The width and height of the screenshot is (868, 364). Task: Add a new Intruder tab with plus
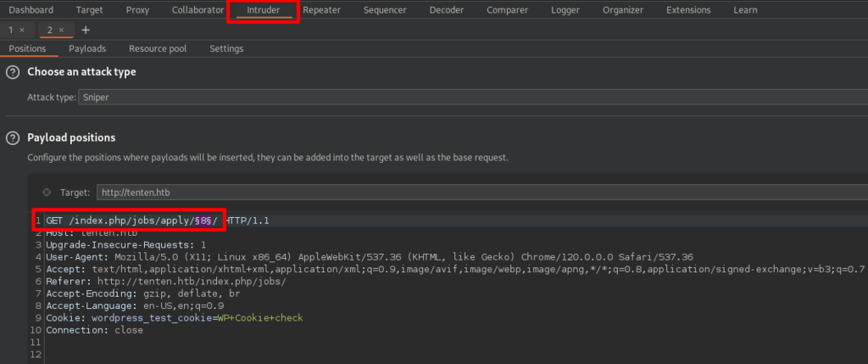(x=85, y=30)
